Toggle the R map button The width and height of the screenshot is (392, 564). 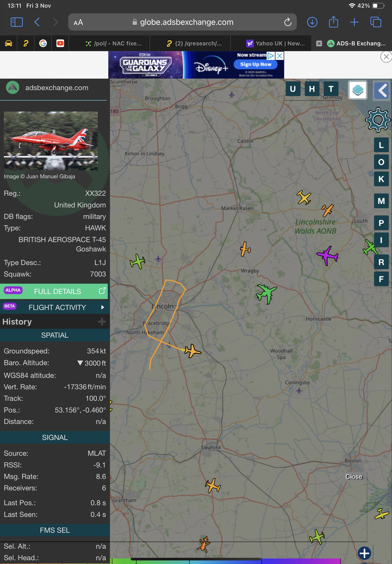point(381,262)
